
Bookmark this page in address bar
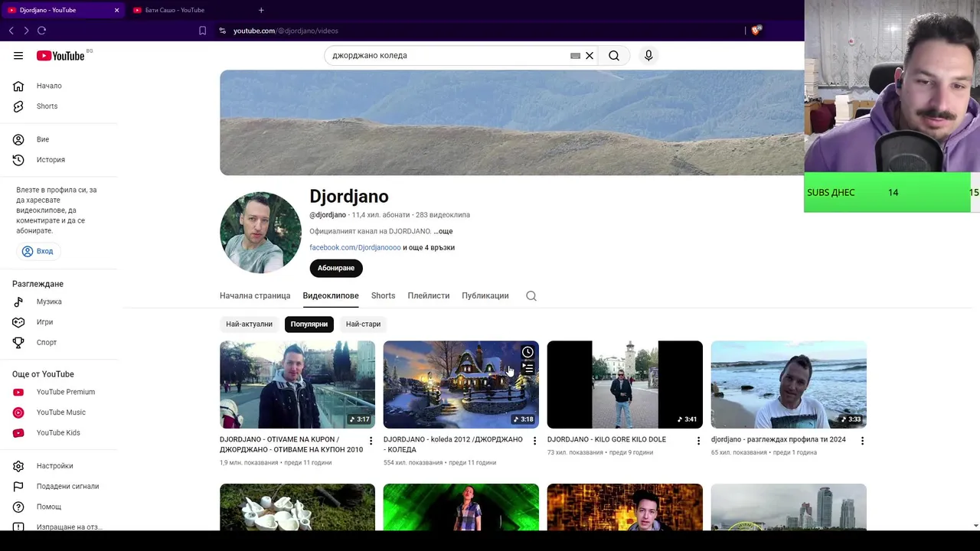(202, 31)
